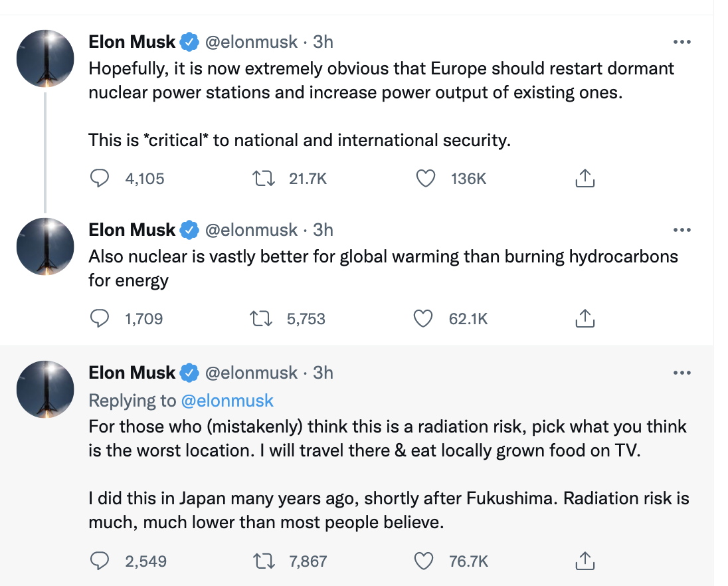Retweet the tweet with 5,753 retweets
Screen dimensions: 728x586
pyautogui.click(x=262, y=319)
